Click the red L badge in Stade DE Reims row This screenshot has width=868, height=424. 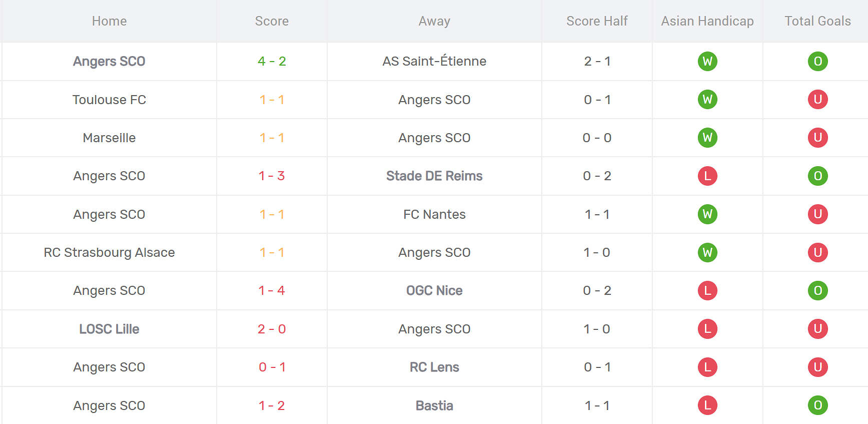pyautogui.click(x=707, y=176)
